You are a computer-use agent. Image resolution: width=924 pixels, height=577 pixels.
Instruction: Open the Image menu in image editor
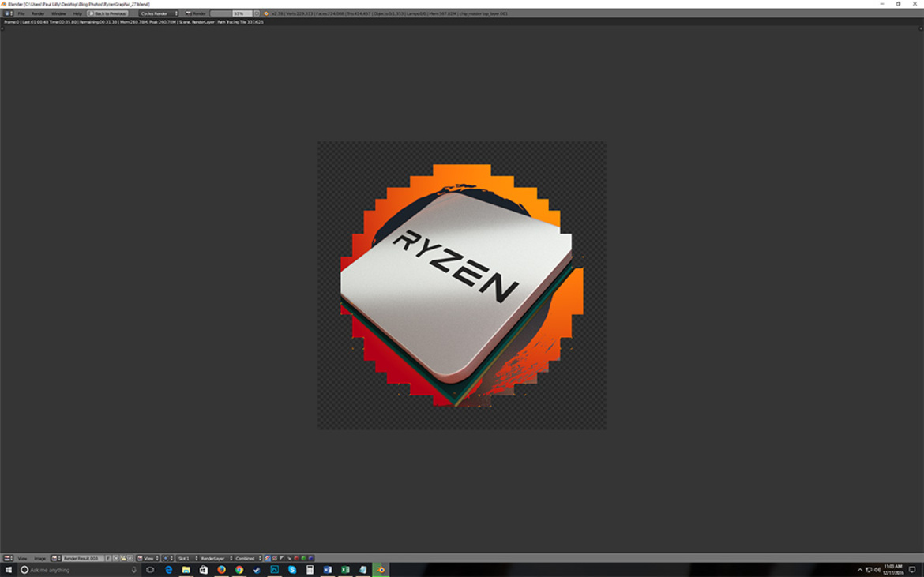click(x=39, y=558)
